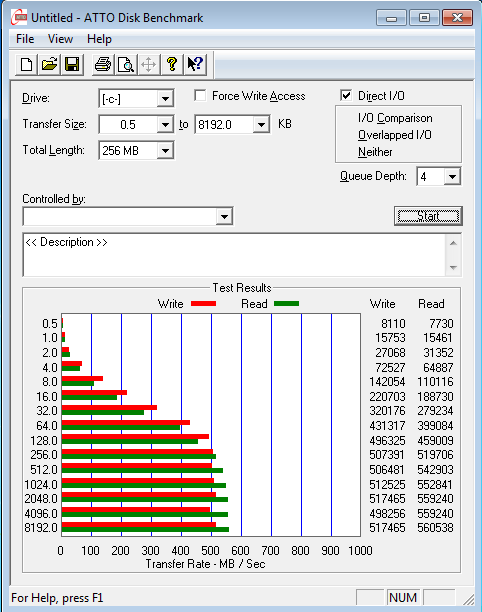Open the View menu
Screen dimensions: 482x612
tap(60, 39)
